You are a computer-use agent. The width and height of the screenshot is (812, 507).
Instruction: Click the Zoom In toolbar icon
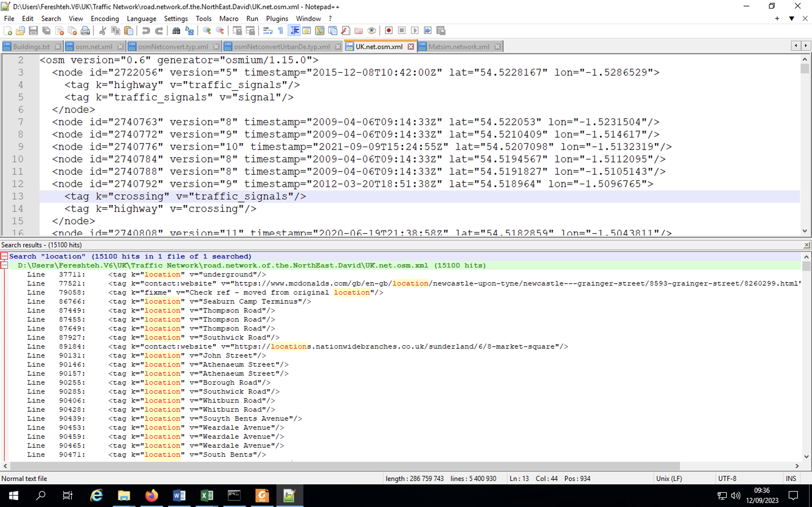point(206,30)
